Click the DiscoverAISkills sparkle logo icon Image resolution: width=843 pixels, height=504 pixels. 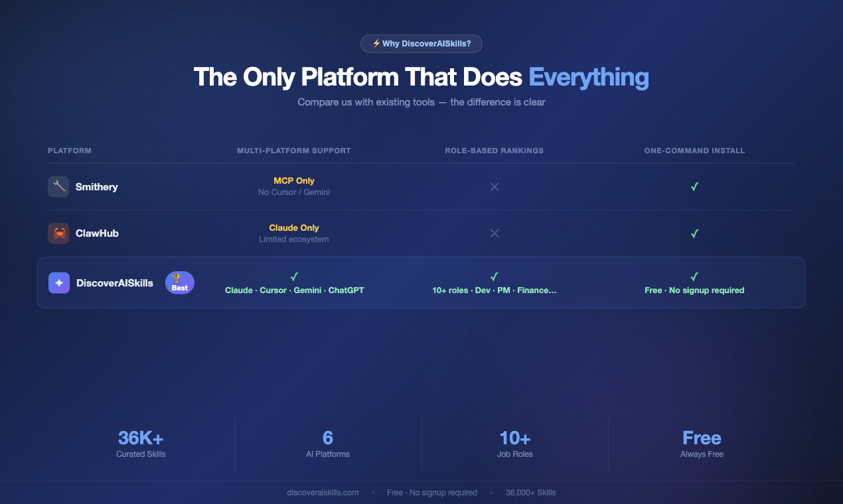click(x=59, y=283)
